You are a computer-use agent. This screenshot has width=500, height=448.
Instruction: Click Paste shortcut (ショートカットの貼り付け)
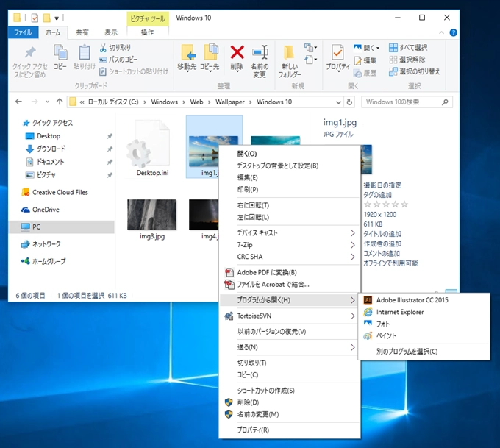point(133,71)
